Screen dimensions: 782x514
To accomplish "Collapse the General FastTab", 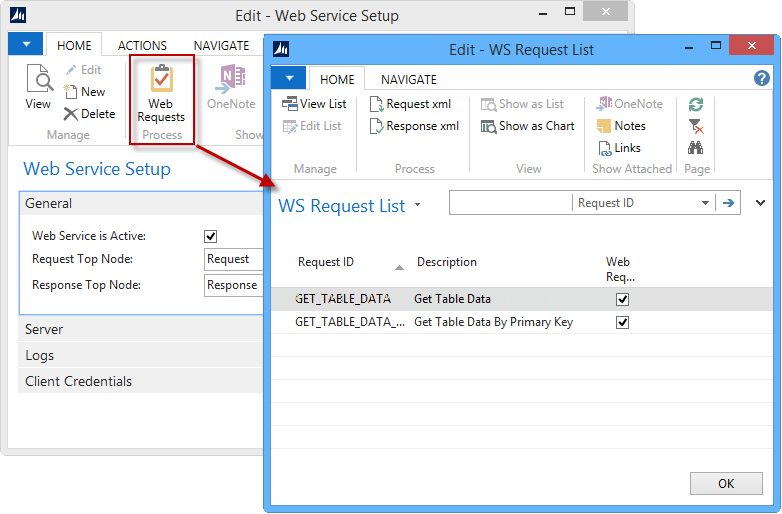I will coord(141,203).
